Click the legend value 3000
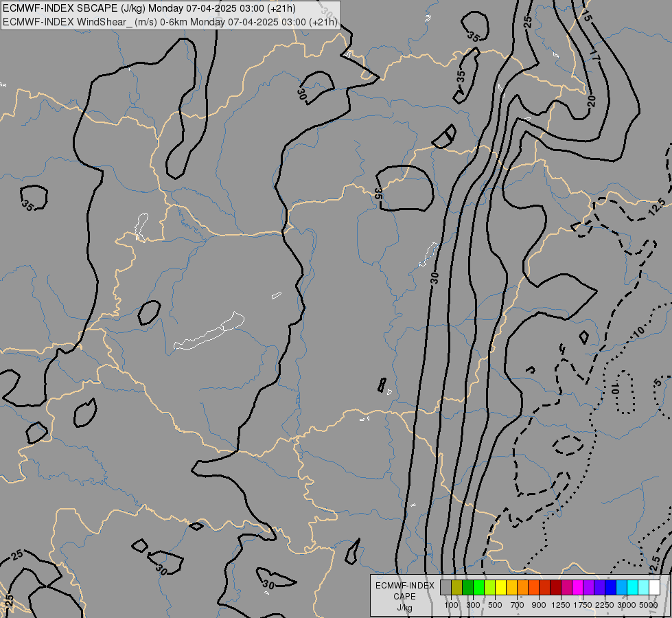This screenshot has height=618, width=672. (627, 605)
